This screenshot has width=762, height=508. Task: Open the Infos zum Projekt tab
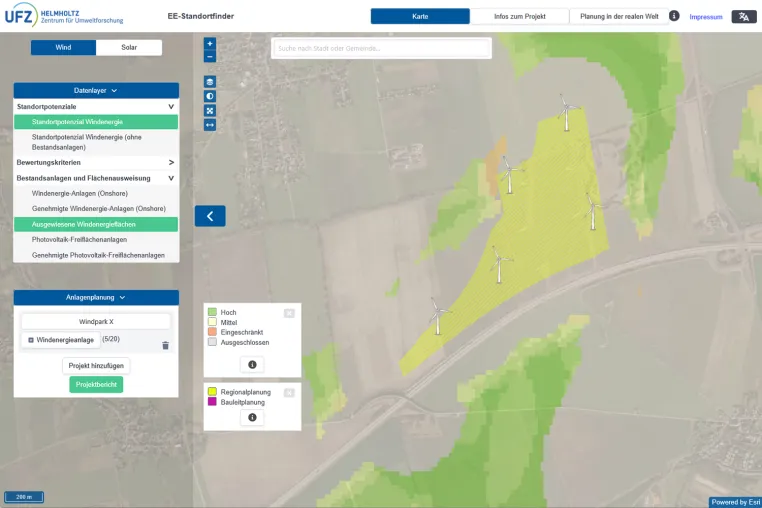point(520,16)
